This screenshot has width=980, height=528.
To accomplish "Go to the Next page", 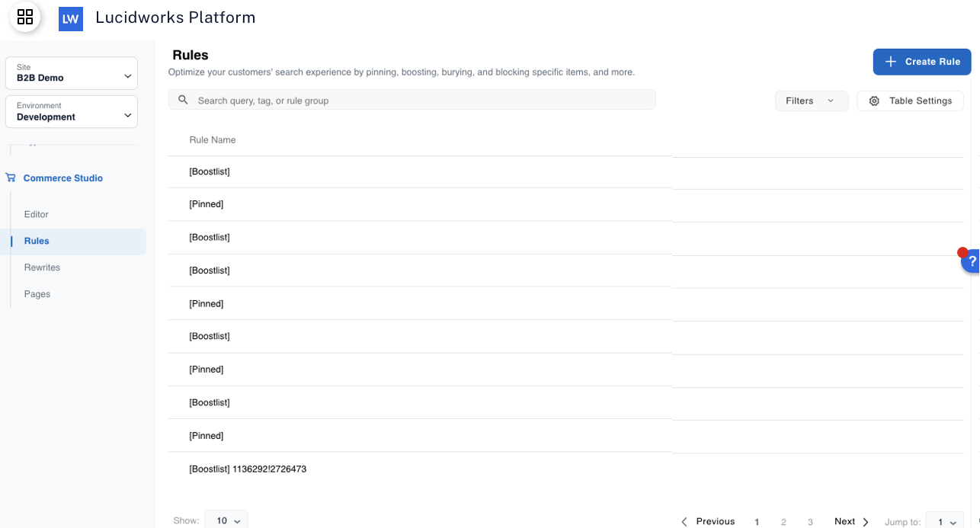I will (x=852, y=522).
